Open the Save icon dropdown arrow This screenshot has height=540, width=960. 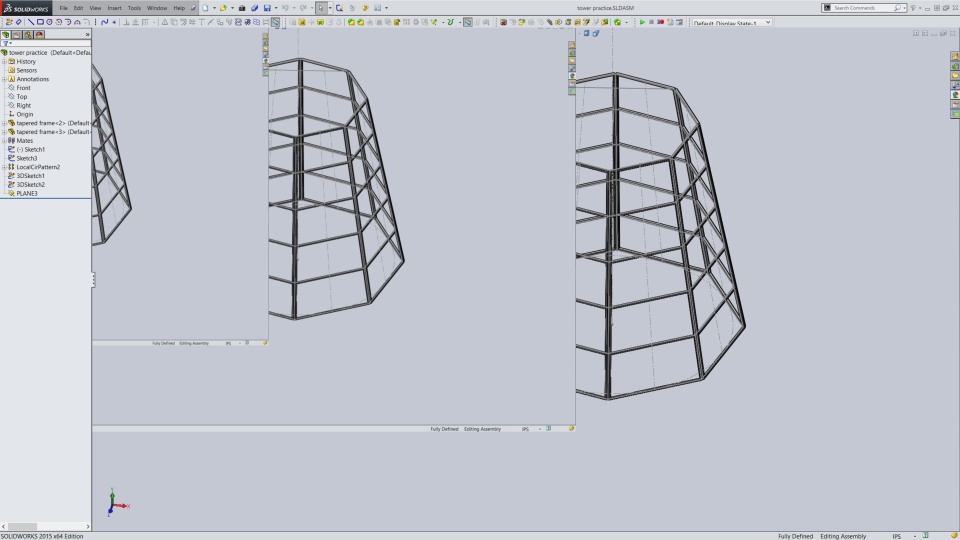276,8
